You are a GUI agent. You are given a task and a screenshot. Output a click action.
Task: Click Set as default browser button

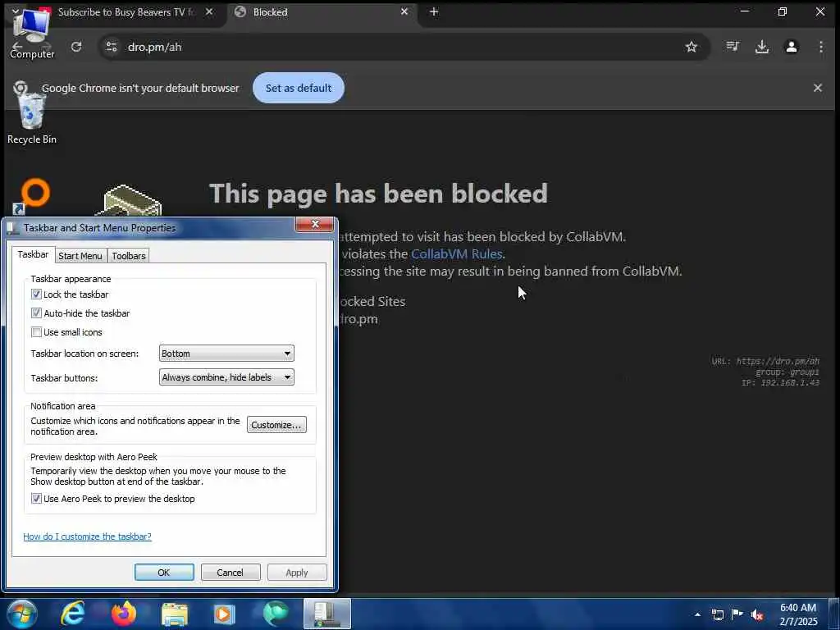(299, 88)
